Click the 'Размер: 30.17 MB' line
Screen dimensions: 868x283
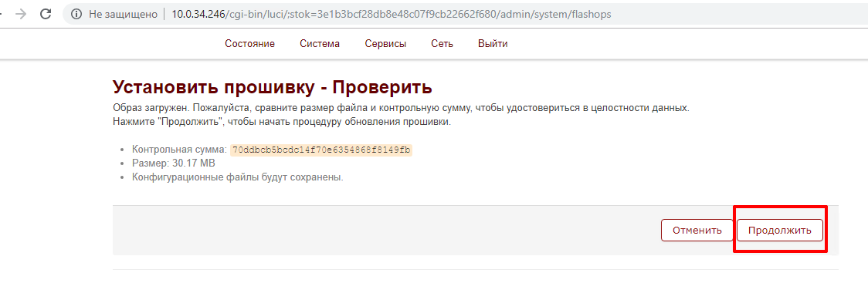[173, 163]
